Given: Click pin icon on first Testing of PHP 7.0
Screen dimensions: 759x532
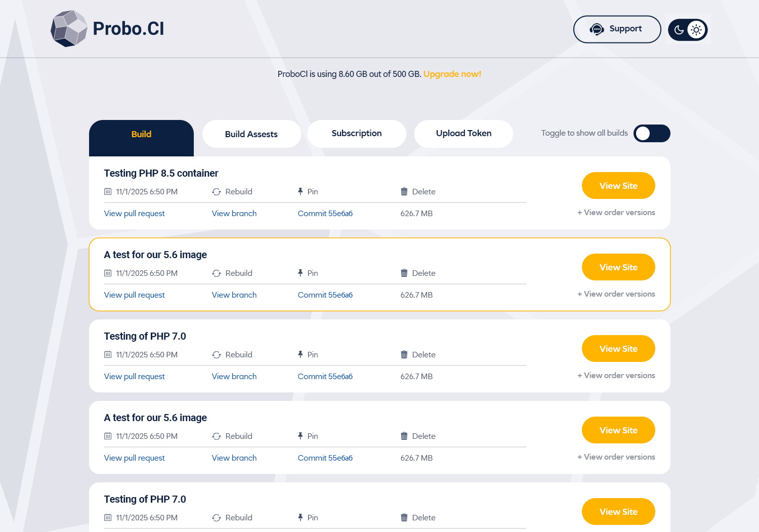Looking at the screenshot, I should click(x=300, y=354).
